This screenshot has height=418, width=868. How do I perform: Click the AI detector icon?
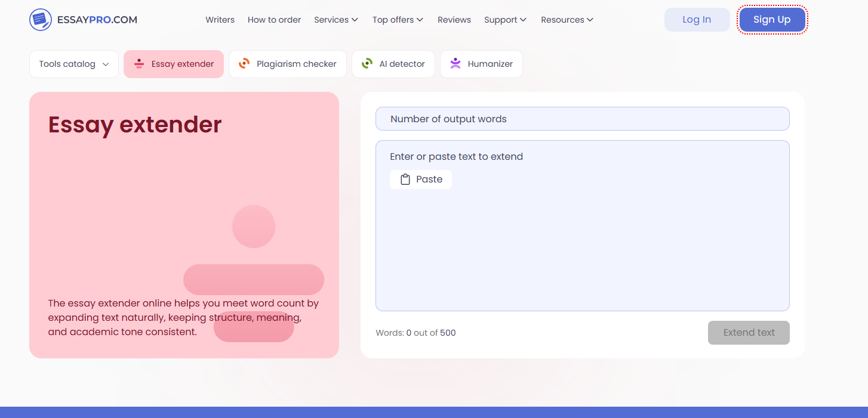(367, 64)
